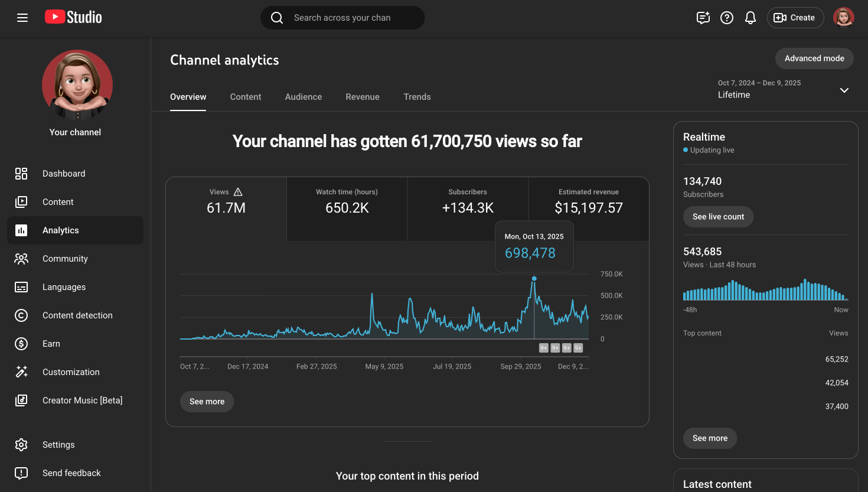
Task: Click the See live count button
Action: [x=718, y=217]
